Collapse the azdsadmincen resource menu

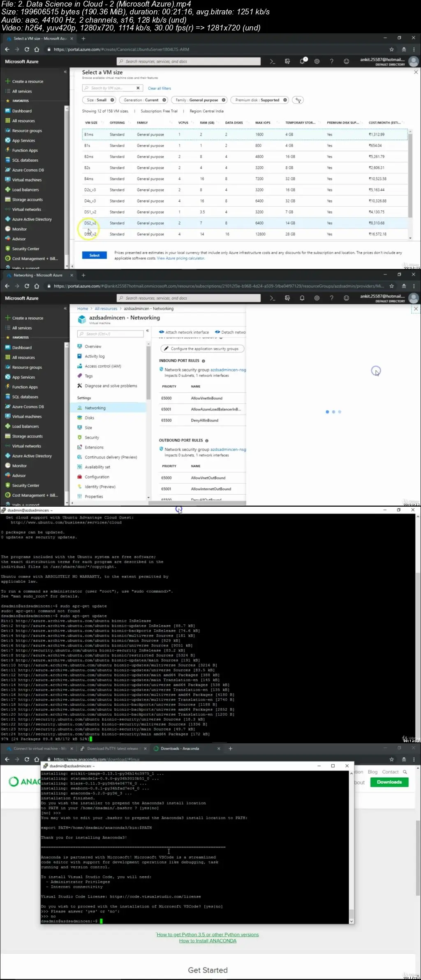coord(147,331)
